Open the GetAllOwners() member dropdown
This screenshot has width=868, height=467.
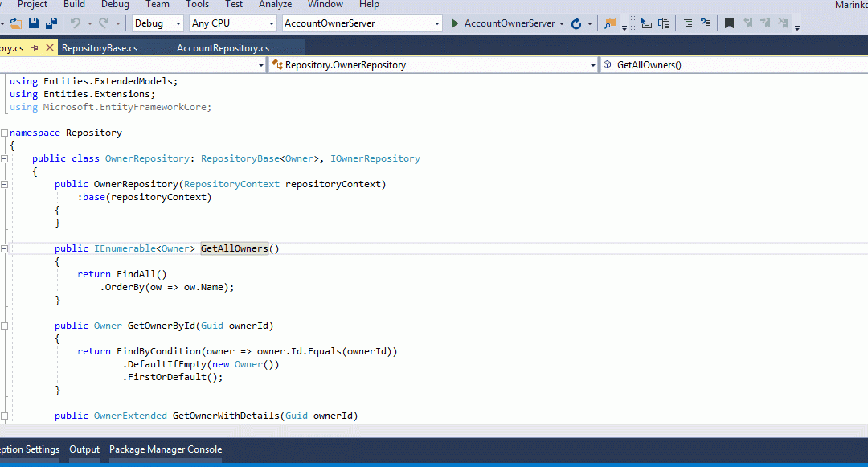click(x=733, y=65)
